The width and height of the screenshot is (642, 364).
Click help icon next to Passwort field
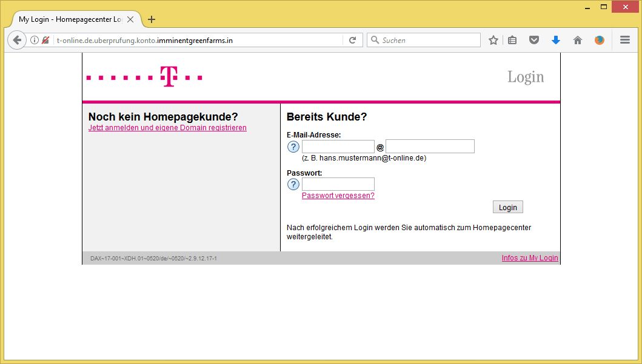coord(293,184)
